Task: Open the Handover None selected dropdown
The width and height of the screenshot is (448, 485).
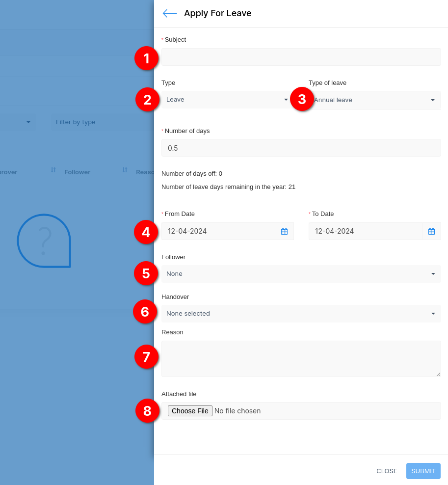Action: [x=301, y=314]
